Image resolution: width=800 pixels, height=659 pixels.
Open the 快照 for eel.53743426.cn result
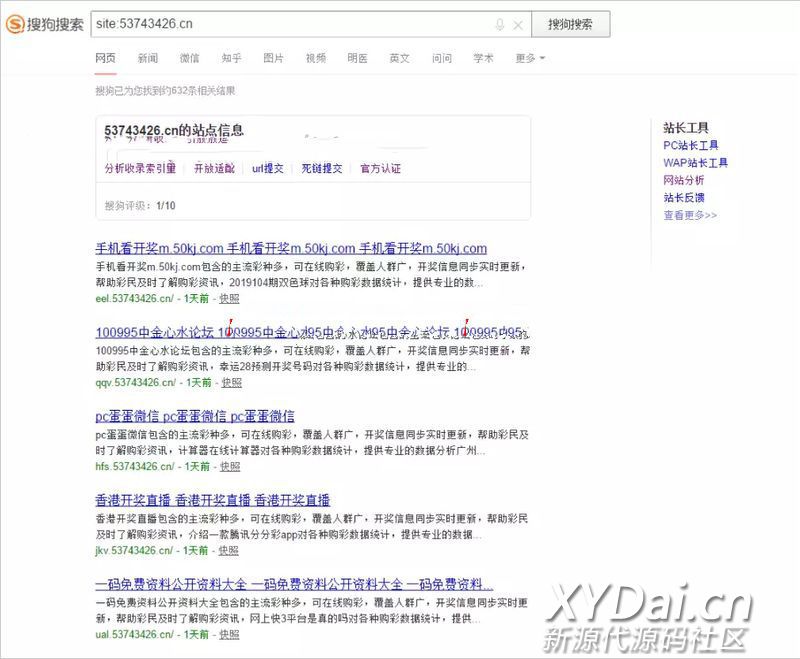pos(229,298)
